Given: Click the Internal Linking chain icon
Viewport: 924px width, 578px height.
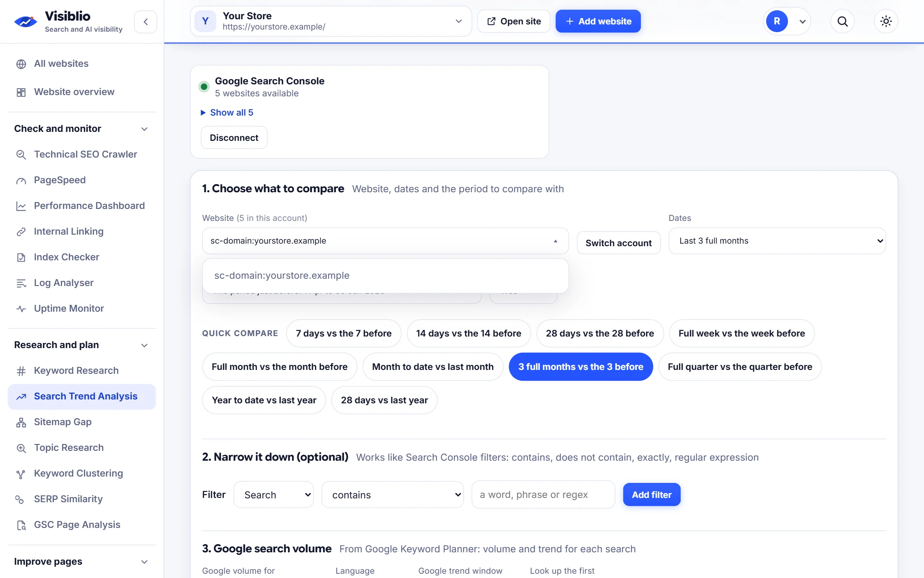Looking at the screenshot, I should [21, 232].
